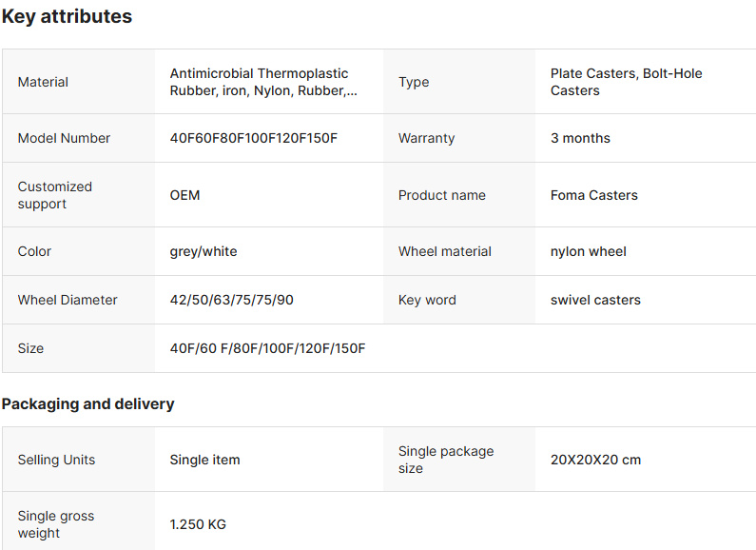The height and width of the screenshot is (550, 756).
Task: Select the Product name label
Action: coord(441,195)
